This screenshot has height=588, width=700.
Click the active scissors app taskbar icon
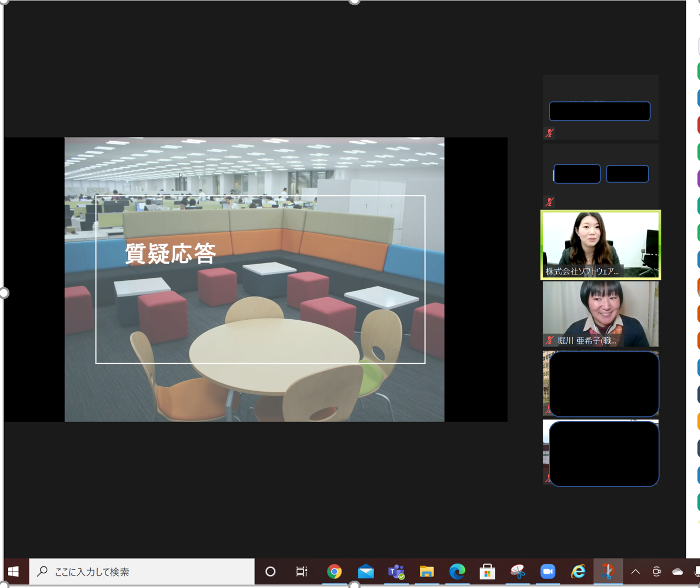[x=608, y=571]
